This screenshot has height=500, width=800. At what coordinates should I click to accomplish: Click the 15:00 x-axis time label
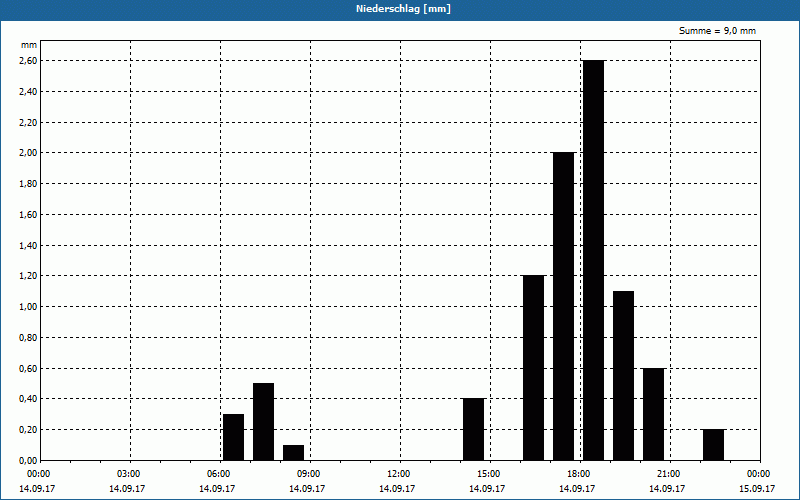489,474
